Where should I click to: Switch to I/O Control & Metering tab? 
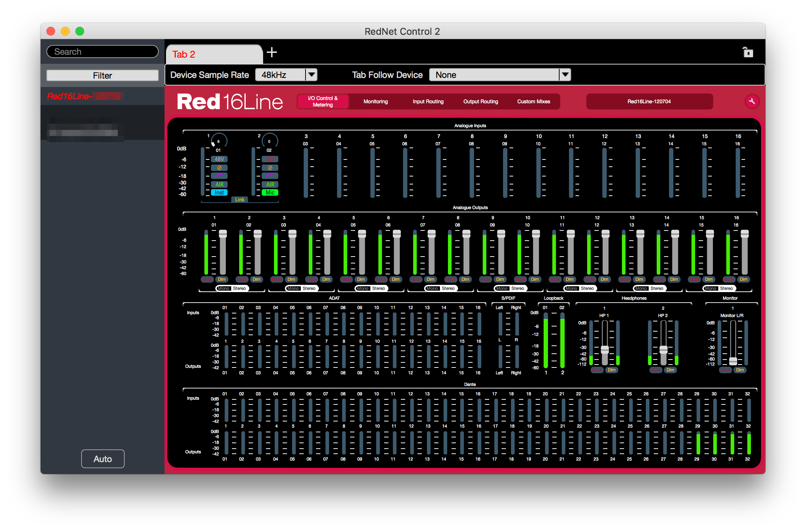click(x=323, y=101)
